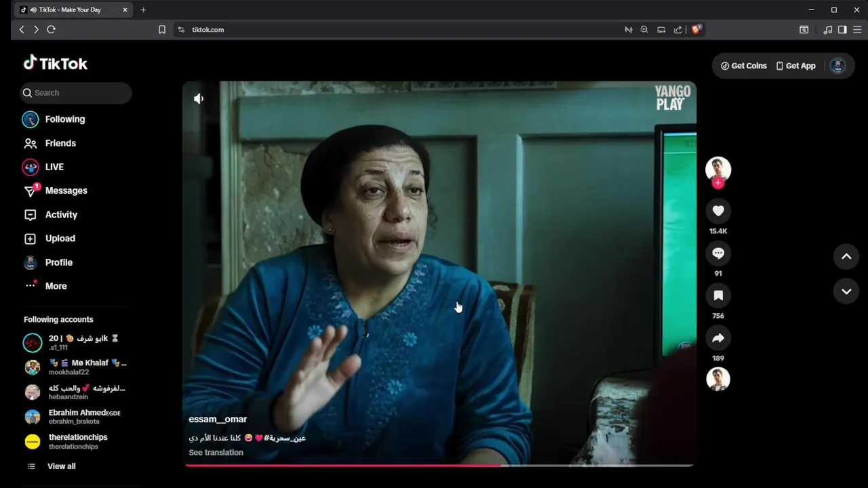The image size is (868, 488).
Task: Like the video with heart icon
Action: click(718, 211)
